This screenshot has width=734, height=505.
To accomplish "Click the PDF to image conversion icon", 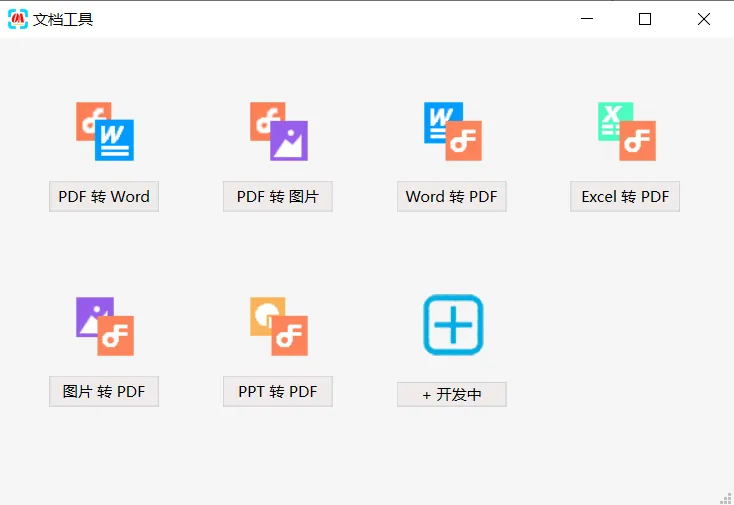I will 279,132.
